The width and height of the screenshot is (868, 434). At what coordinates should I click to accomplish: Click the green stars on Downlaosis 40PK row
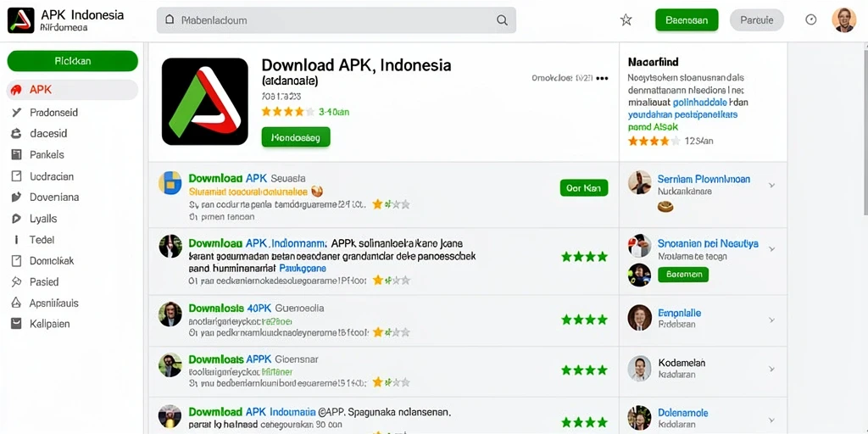pyautogui.click(x=584, y=320)
